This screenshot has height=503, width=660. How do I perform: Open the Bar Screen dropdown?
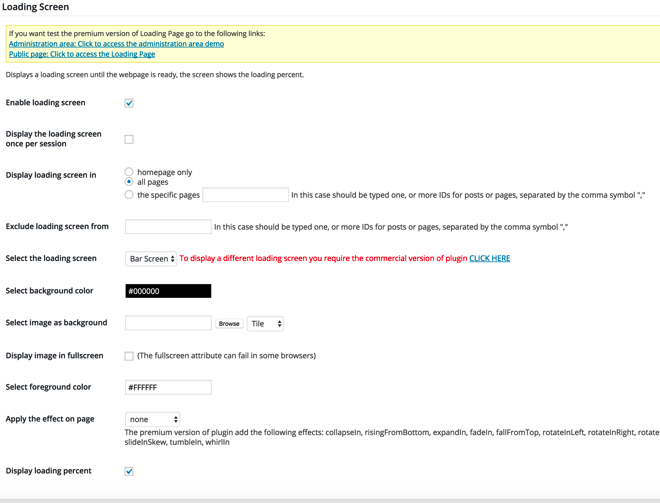pos(151,259)
